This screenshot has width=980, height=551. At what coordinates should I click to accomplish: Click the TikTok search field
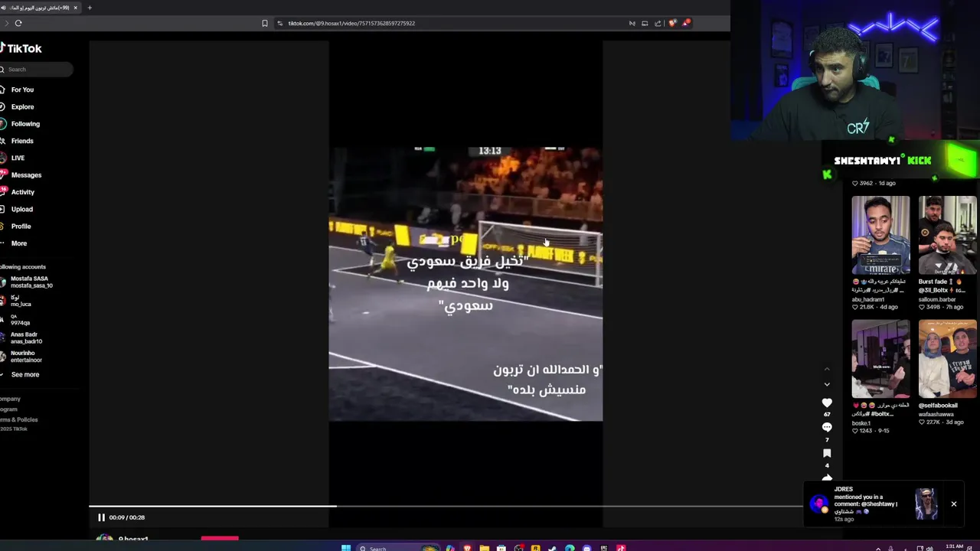point(37,69)
